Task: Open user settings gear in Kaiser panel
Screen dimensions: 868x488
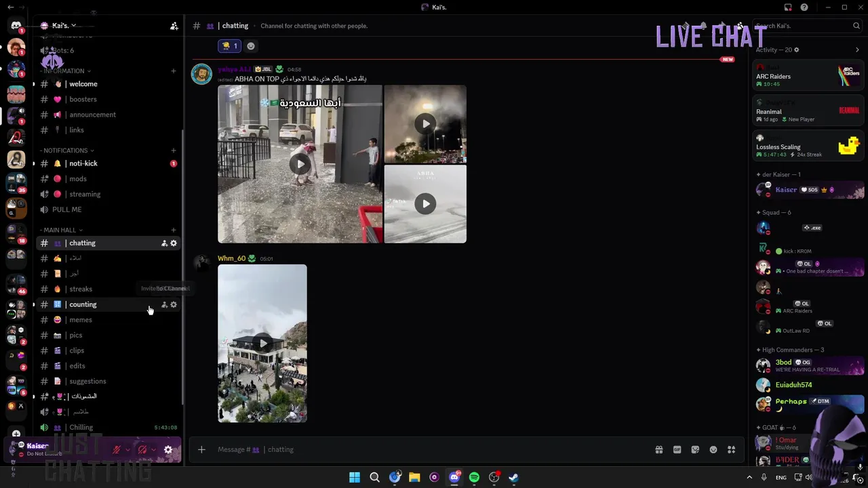Action: [x=168, y=449]
